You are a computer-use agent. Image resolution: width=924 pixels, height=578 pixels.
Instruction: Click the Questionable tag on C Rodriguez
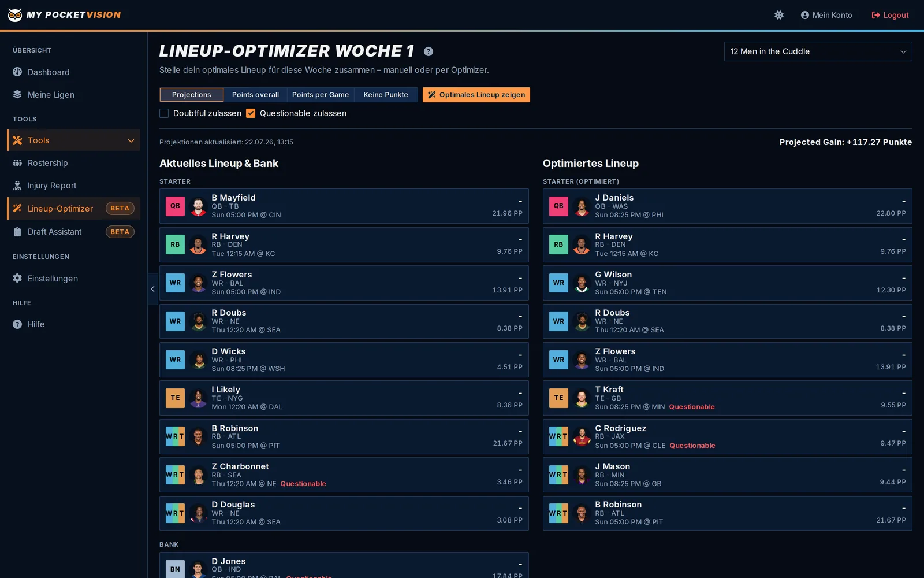[692, 446]
